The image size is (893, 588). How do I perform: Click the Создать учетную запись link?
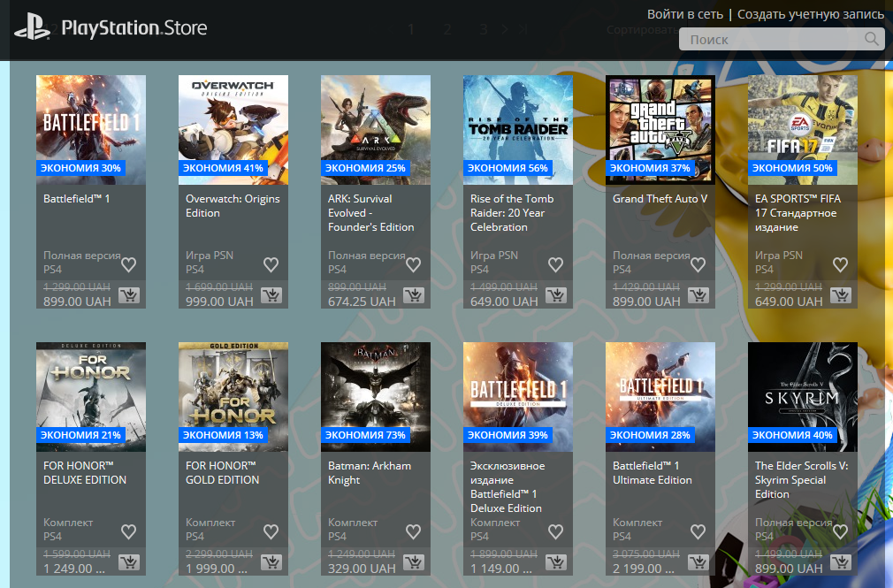pos(810,14)
